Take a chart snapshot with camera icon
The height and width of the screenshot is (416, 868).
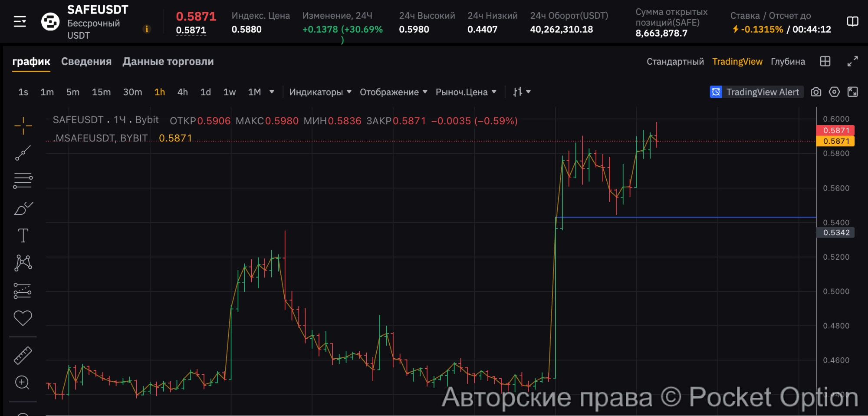(x=816, y=92)
